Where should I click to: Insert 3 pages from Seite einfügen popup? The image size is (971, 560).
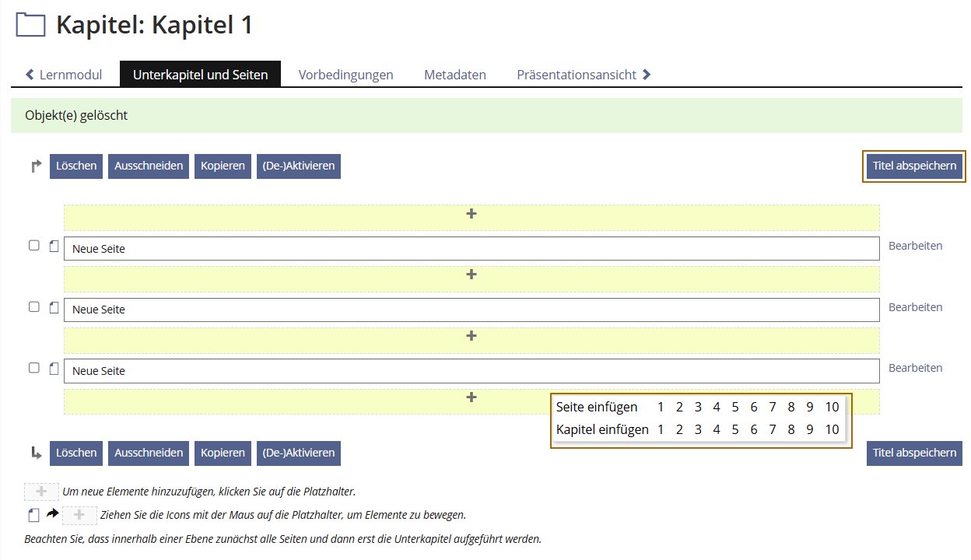click(x=698, y=407)
